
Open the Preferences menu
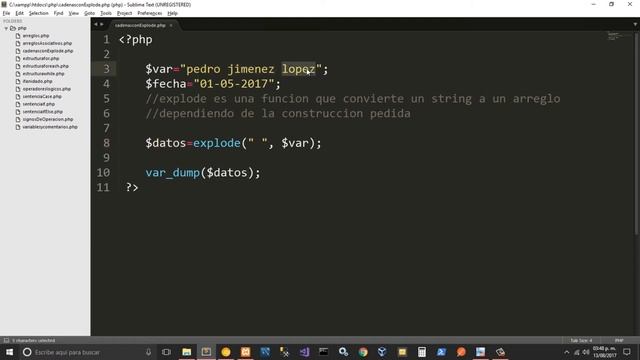click(149, 13)
